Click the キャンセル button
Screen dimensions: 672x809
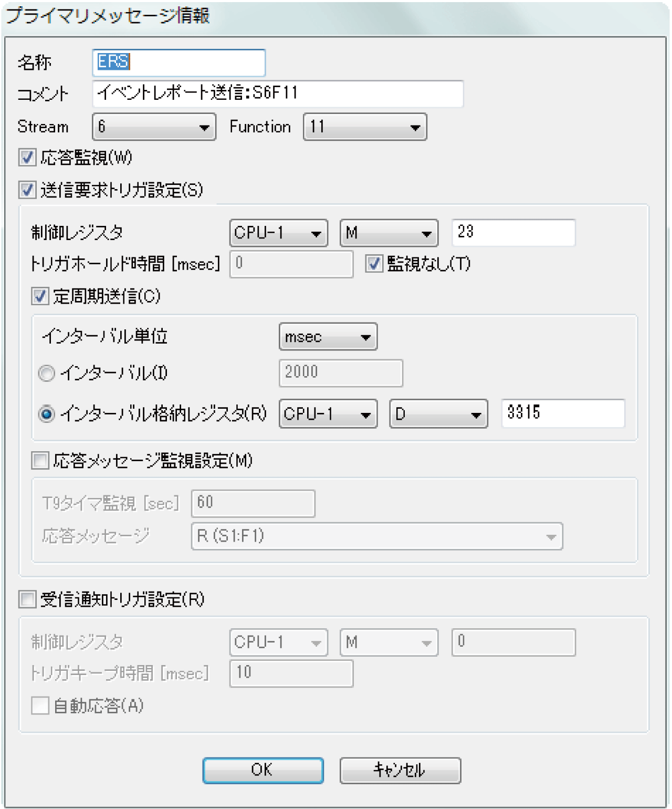click(x=400, y=770)
